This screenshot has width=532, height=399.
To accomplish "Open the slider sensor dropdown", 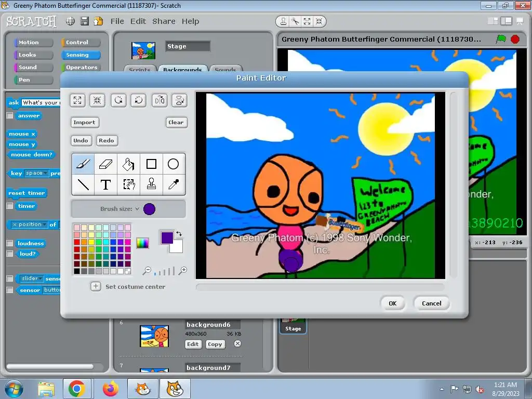I will [32, 278].
